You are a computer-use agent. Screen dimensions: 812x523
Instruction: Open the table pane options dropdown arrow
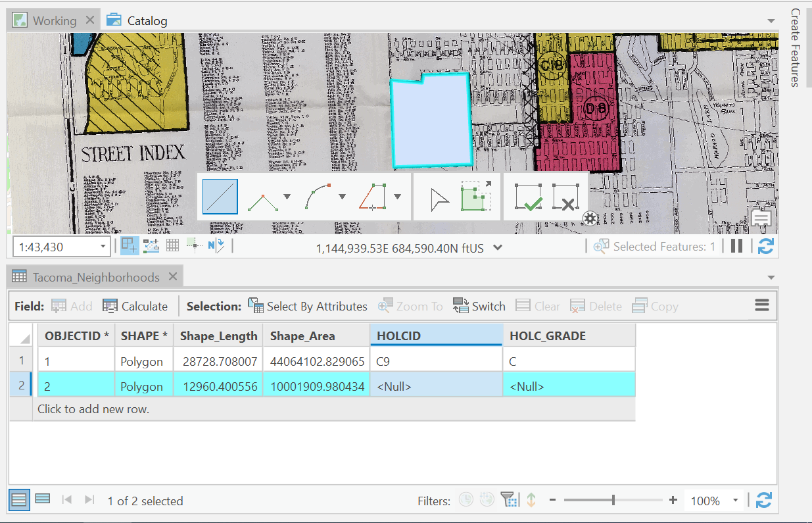pyautogui.click(x=771, y=278)
